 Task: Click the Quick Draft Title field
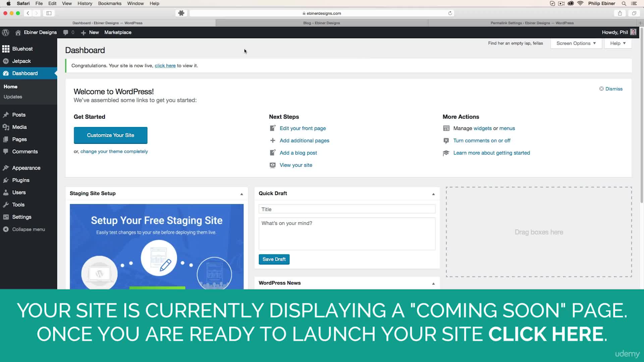(347, 209)
